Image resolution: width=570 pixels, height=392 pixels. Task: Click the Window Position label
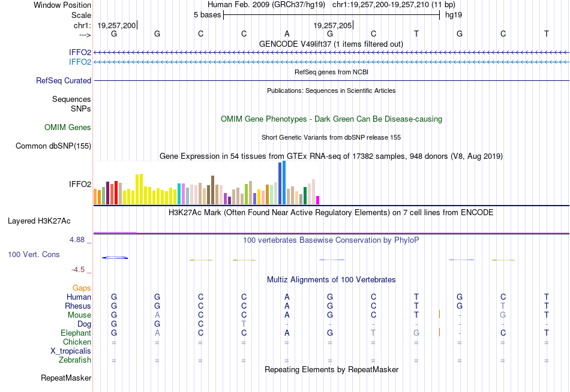62,5
